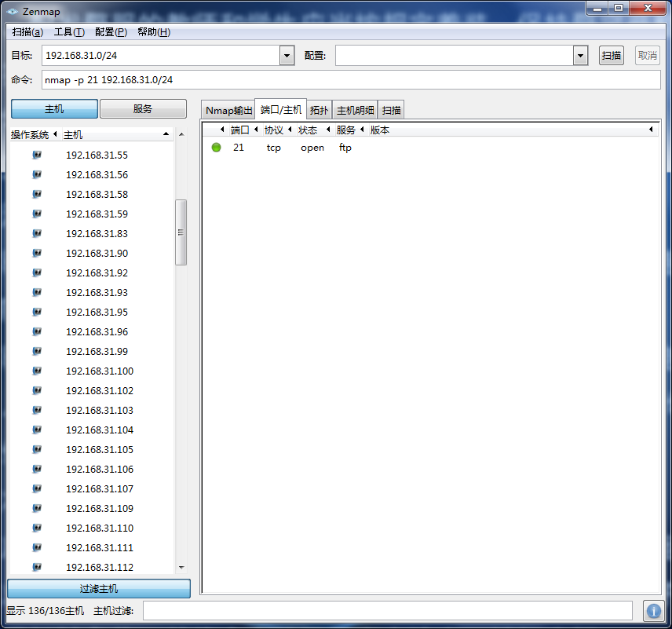The width and height of the screenshot is (672, 629).
Task: Click OS icon beside host 192.168.31.102
Action: click(37, 390)
